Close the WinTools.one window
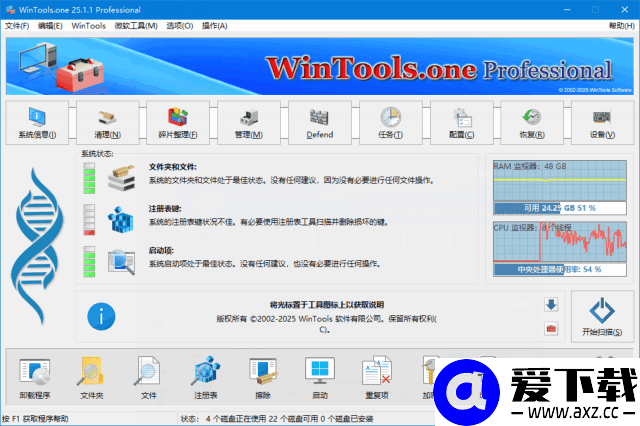The height and width of the screenshot is (426, 640). pyautogui.click(x=624, y=9)
